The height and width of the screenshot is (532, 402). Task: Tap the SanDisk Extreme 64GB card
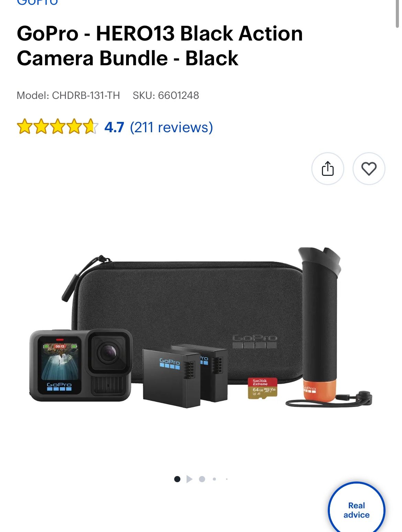(263, 388)
